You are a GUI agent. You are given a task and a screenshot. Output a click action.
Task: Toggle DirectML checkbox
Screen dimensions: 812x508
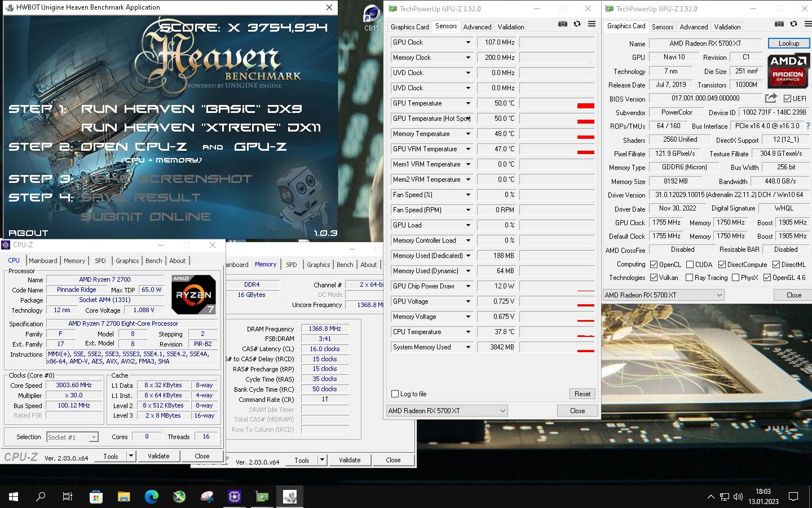pyautogui.click(x=776, y=264)
